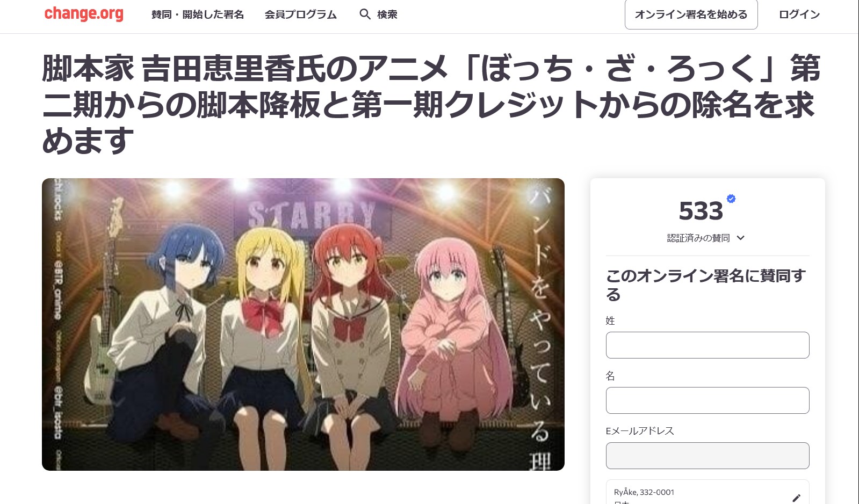Click the RyÅke, 332-0001 location box
This screenshot has height=504, width=859.
708,492
